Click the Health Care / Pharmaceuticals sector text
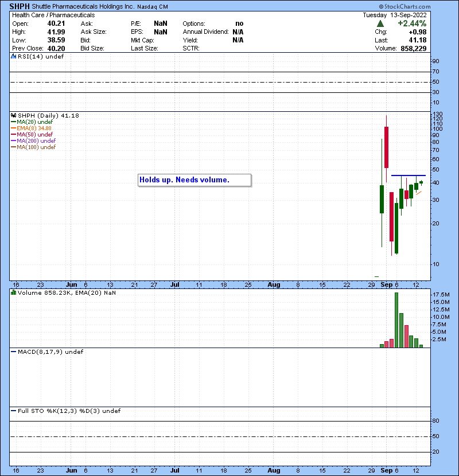Screen dimensions: 459x476 point(53,15)
